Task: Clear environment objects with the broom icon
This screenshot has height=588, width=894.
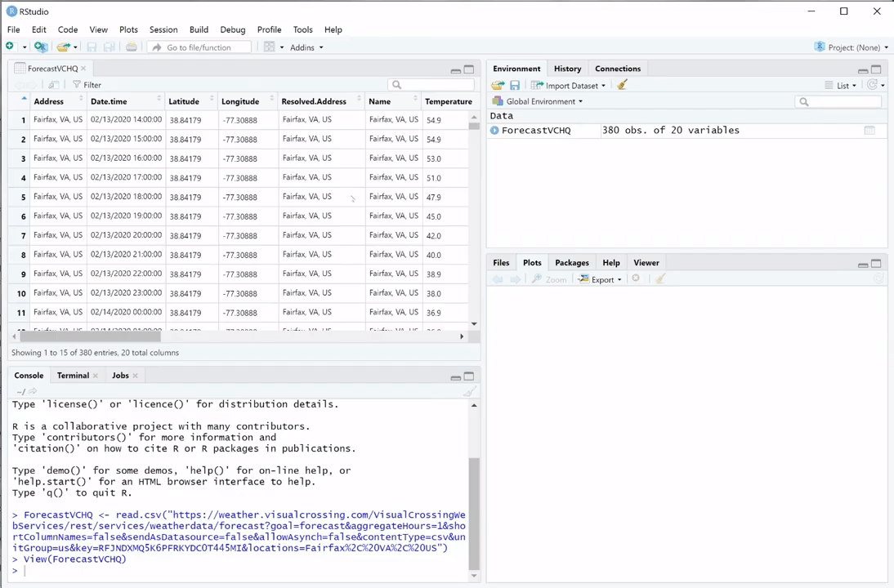Action: (x=623, y=85)
